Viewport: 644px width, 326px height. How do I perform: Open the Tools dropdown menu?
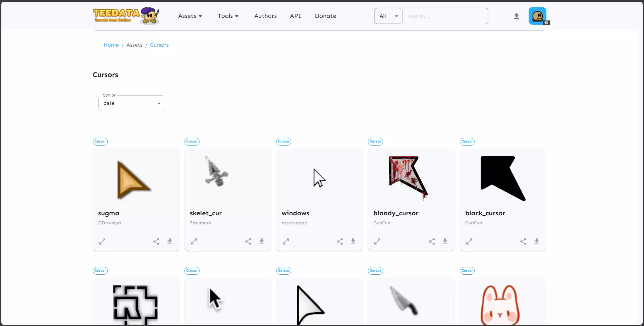228,16
